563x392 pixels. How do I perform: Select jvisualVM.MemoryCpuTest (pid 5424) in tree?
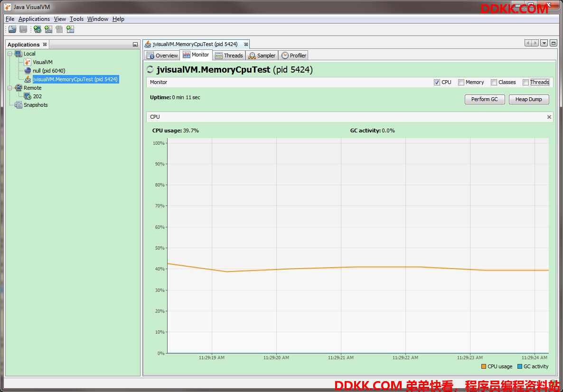(75, 79)
